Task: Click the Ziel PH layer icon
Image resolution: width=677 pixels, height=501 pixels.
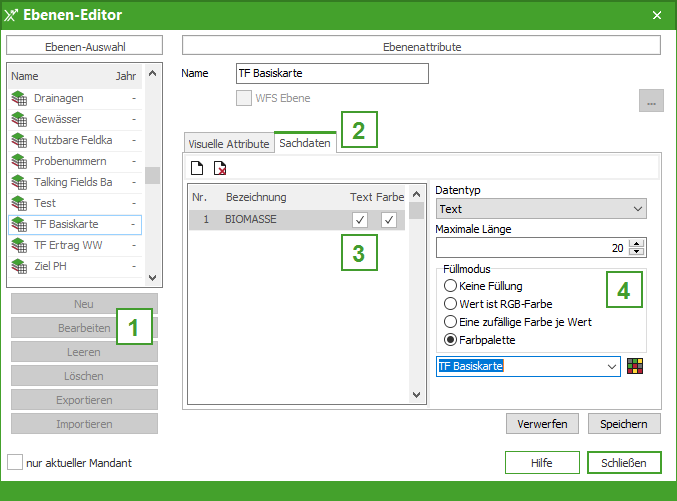Action: click(19, 266)
